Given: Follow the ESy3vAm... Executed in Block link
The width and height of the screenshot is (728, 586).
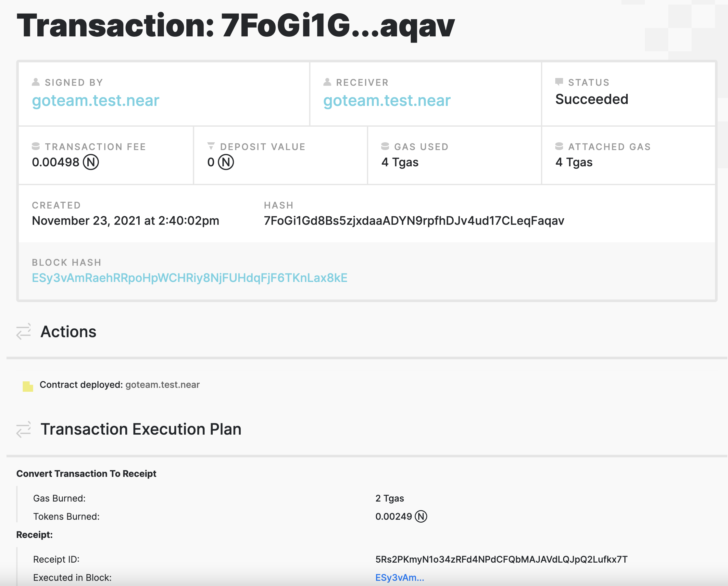Looking at the screenshot, I should point(399,578).
